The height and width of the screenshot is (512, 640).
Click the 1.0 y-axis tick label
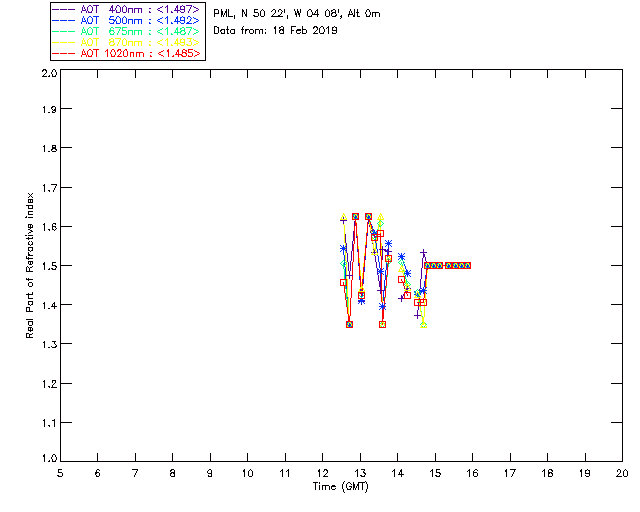[x=49, y=458]
